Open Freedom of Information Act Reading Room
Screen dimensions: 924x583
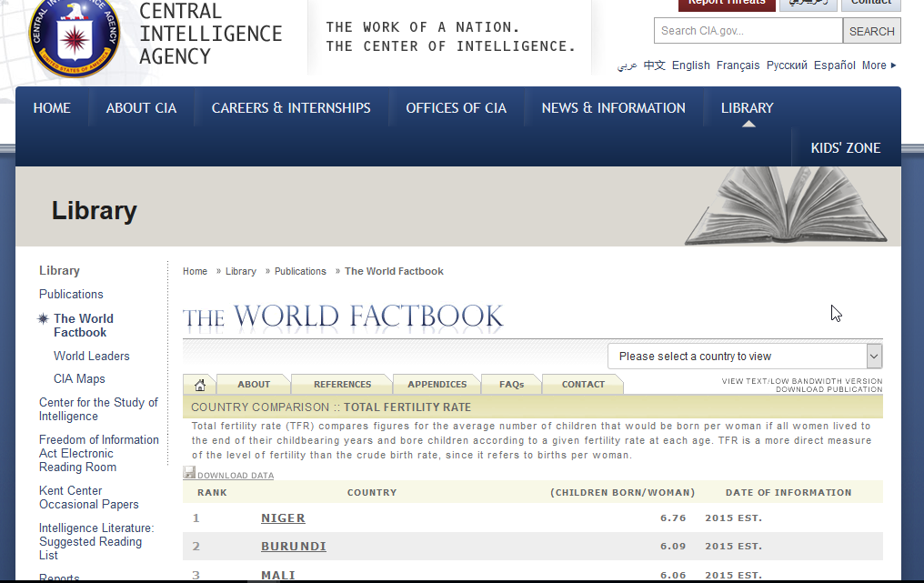[x=99, y=453]
